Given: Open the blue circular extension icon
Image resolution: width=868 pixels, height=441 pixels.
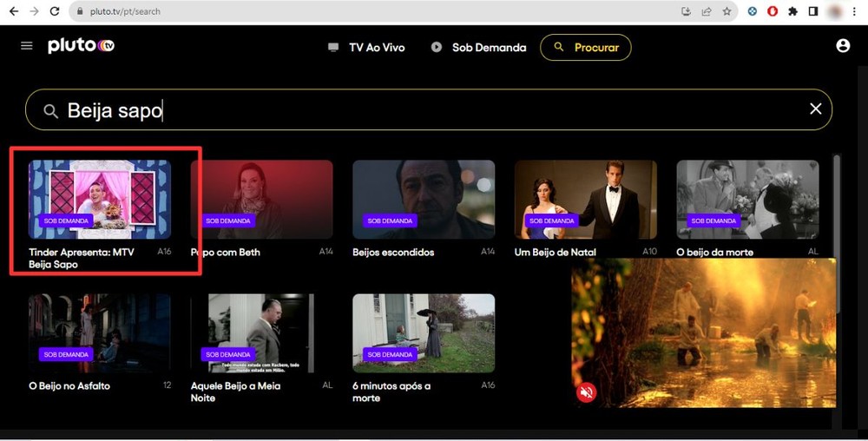Looking at the screenshot, I should [753, 11].
